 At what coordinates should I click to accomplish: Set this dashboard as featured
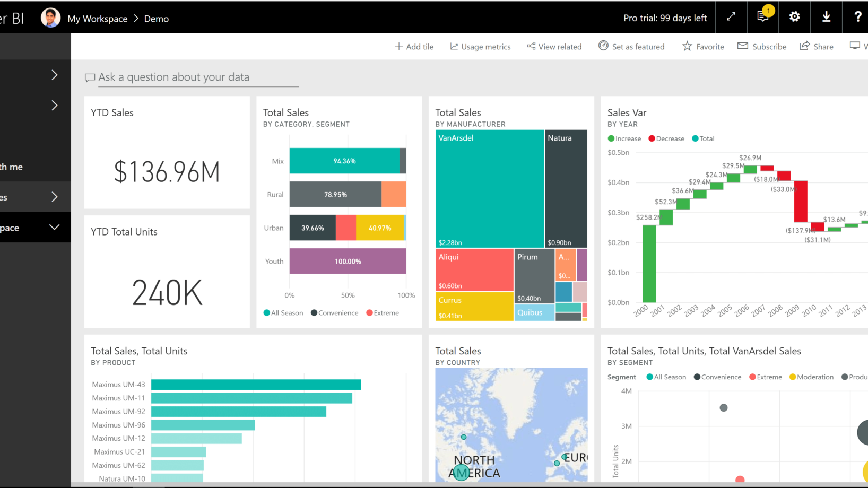[631, 46]
